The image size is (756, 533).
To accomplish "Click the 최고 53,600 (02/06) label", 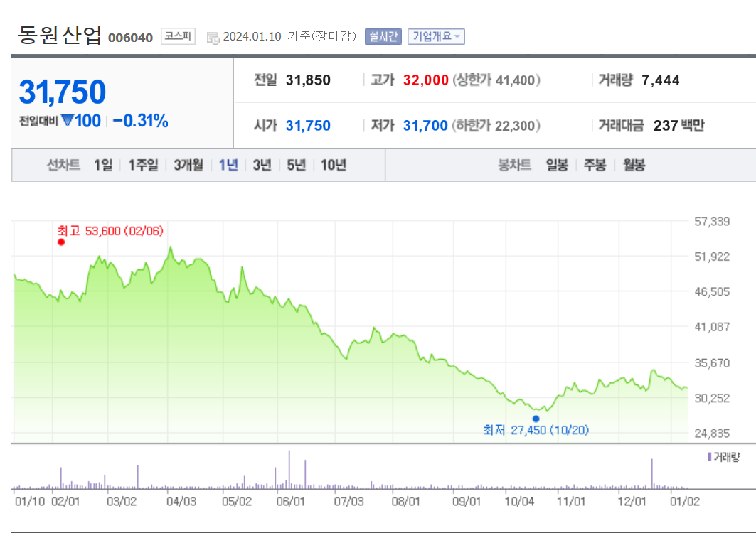I will click(x=110, y=231).
